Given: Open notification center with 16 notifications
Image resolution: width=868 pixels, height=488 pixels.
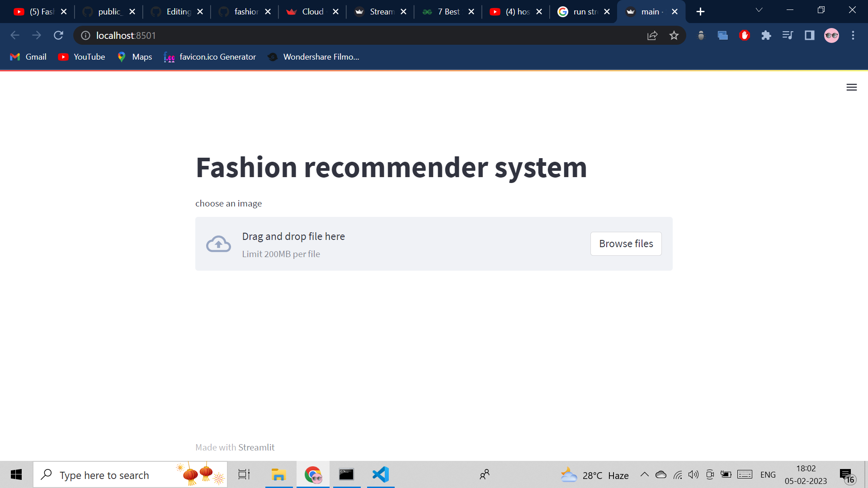Looking at the screenshot, I should 847,475.
